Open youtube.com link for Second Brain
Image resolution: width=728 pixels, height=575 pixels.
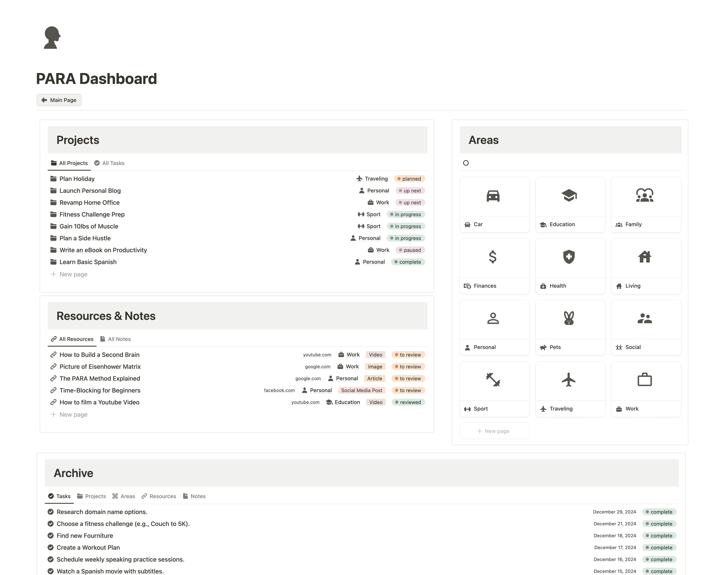[x=317, y=355]
